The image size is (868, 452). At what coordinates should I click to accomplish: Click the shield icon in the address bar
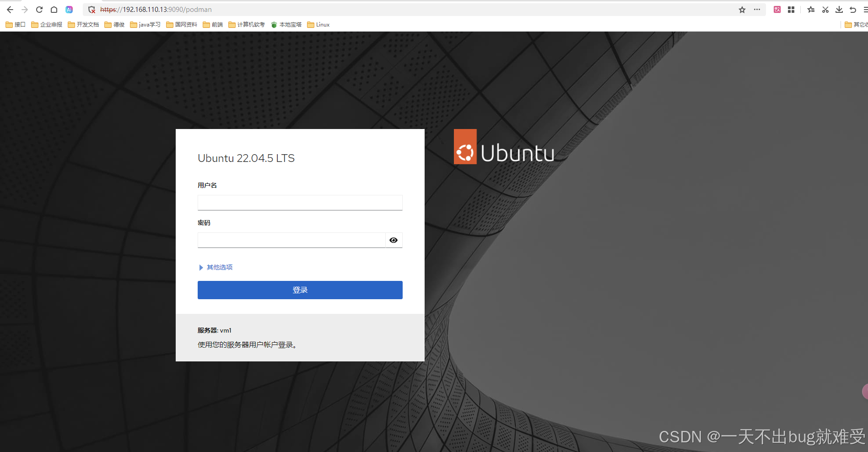[x=92, y=9]
